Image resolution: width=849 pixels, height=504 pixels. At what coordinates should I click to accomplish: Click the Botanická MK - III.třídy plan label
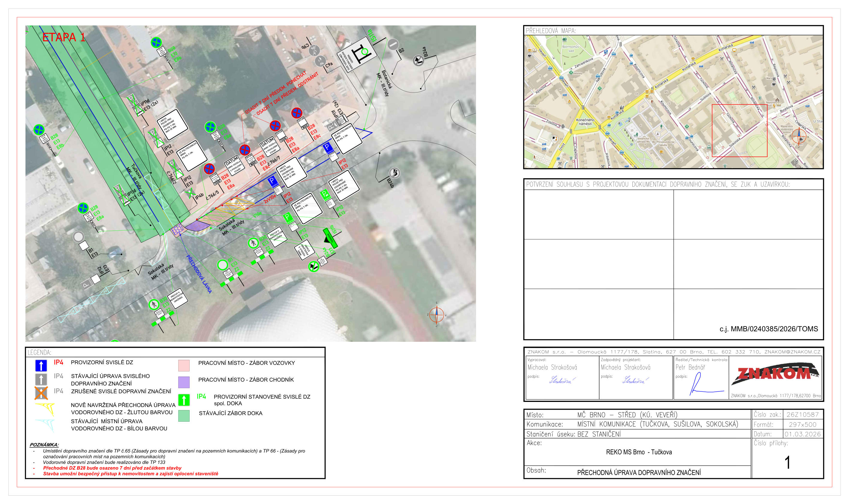coord(385,84)
